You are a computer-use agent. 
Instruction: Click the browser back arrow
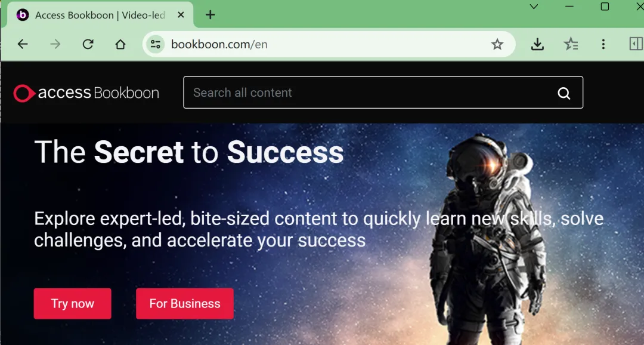pyautogui.click(x=23, y=44)
